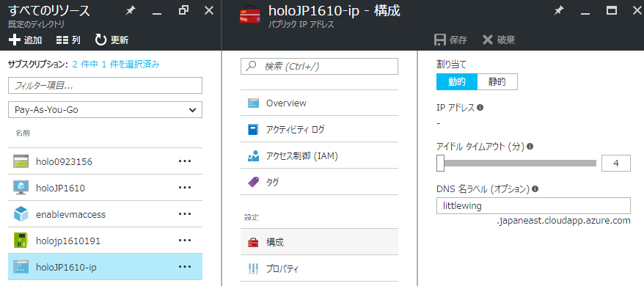Viewport: 644px width, 286px height.
Task: Select enablevmaccess resource row text
Action: click(x=70, y=214)
